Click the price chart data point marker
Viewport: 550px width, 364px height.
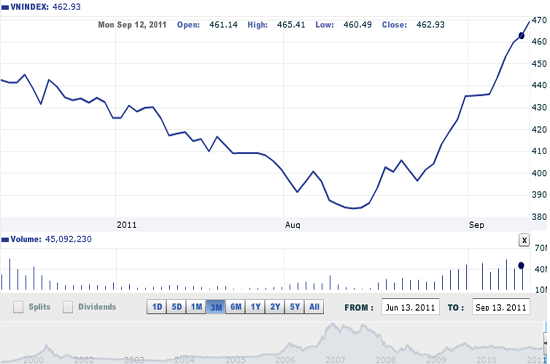[x=521, y=35]
